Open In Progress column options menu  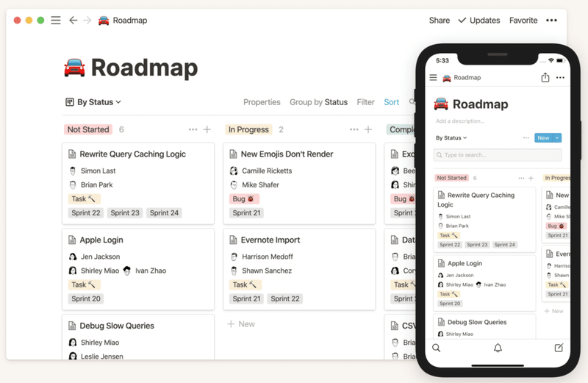[x=354, y=129]
